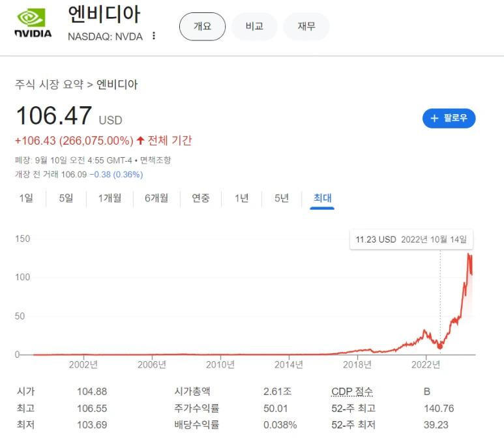Choose the 6개월 chart range
Image resolution: width=504 pixels, height=438 pixels.
(156, 198)
